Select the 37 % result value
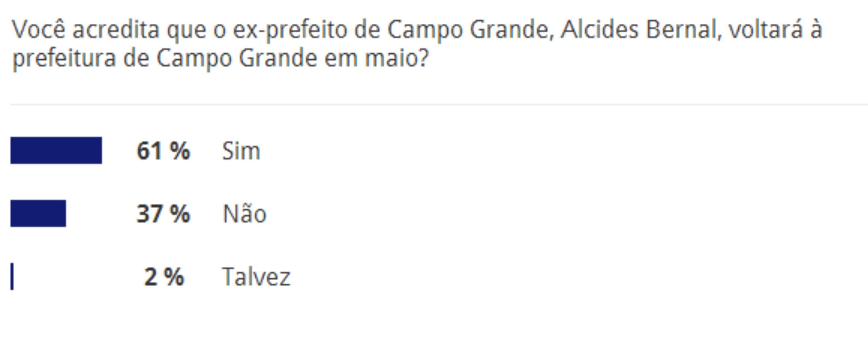The height and width of the screenshot is (347, 868). (163, 214)
